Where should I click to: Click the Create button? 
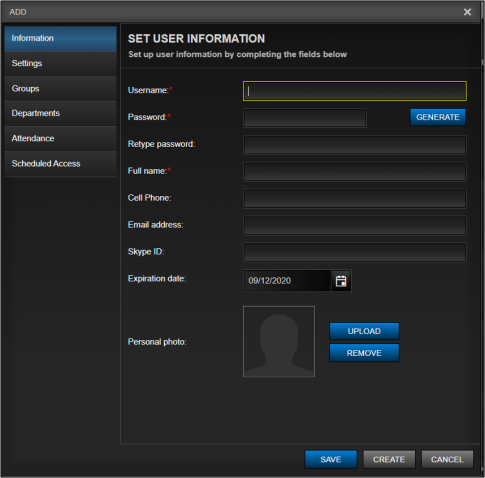click(389, 459)
